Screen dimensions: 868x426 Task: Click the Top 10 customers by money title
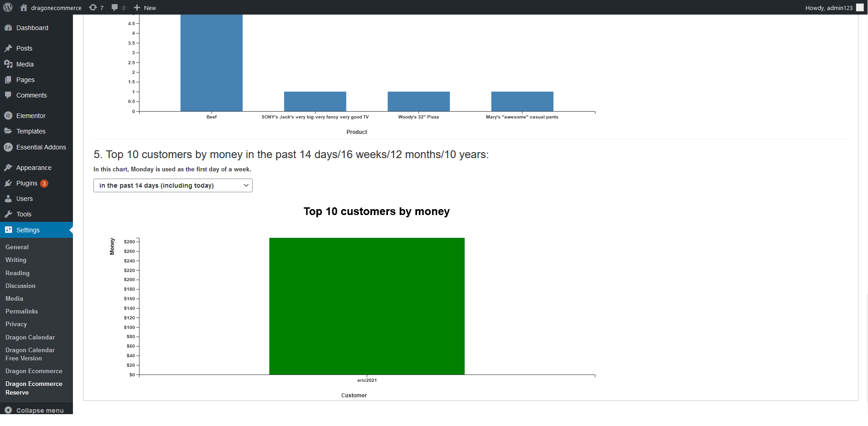377,211
